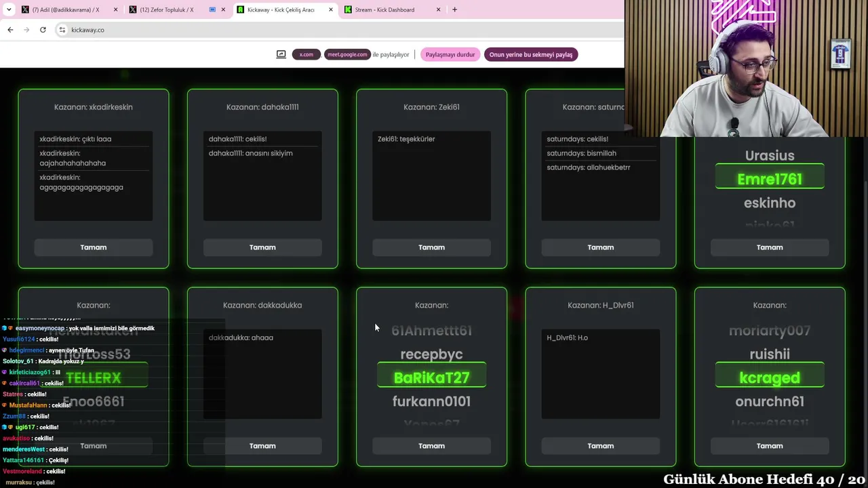Close the Adil (@adilkkavrama) X tab
The width and height of the screenshot is (868, 488).
pyautogui.click(x=115, y=9)
